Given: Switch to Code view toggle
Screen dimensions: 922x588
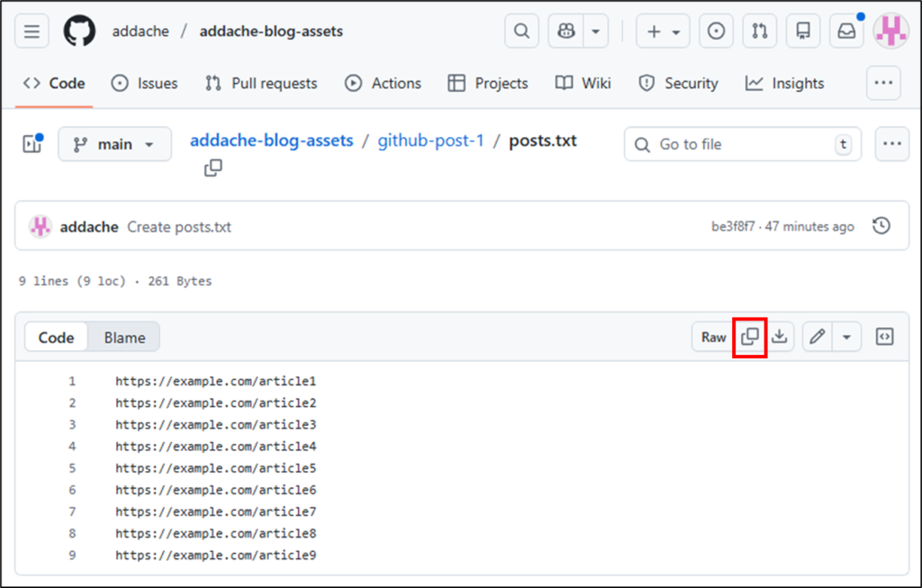Looking at the screenshot, I should pos(56,338).
